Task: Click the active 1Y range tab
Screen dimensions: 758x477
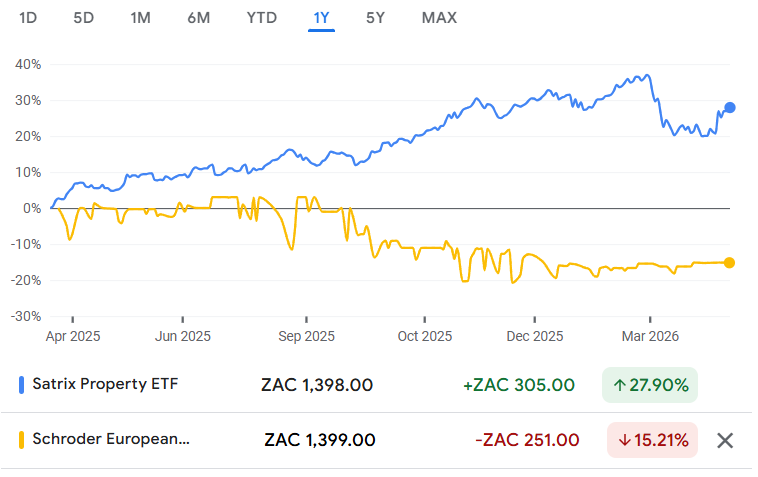Action: click(x=321, y=18)
